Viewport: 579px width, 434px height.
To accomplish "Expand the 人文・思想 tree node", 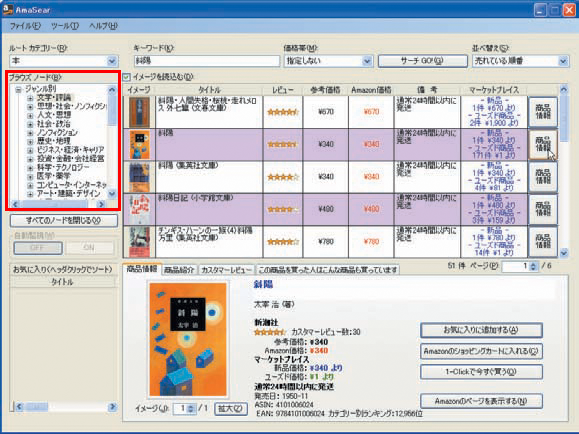I will coord(30,115).
